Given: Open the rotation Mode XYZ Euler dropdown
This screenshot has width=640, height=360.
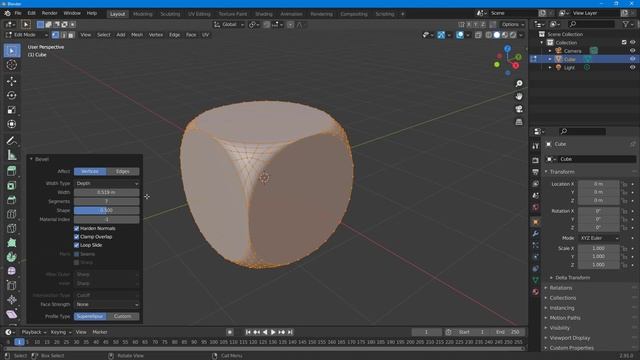Looking at the screenshot, I should tap(598, 238).
